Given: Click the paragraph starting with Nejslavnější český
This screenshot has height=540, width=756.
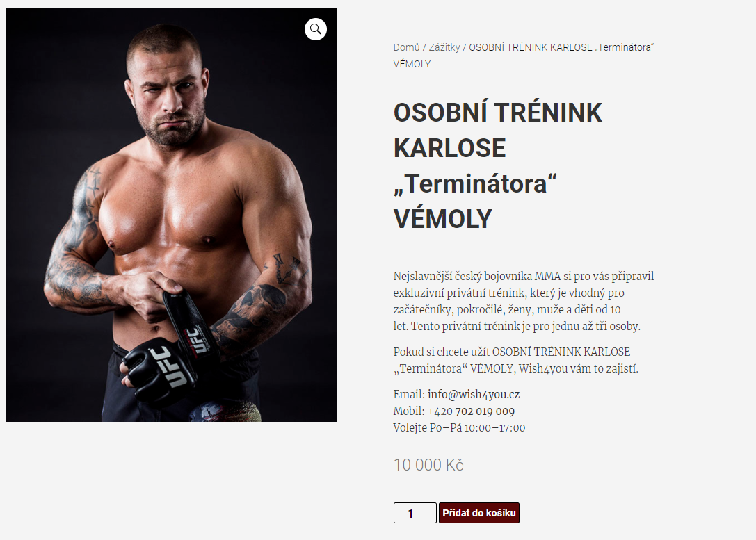Looking at the screenshot, I should click(523, 301).
